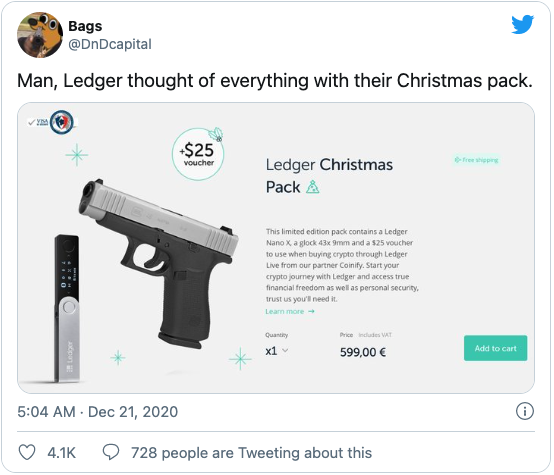Click the +$25 voucher badge
Image resolution: width=554 pixels, height=475 pixels.
[x=198, y=154]
